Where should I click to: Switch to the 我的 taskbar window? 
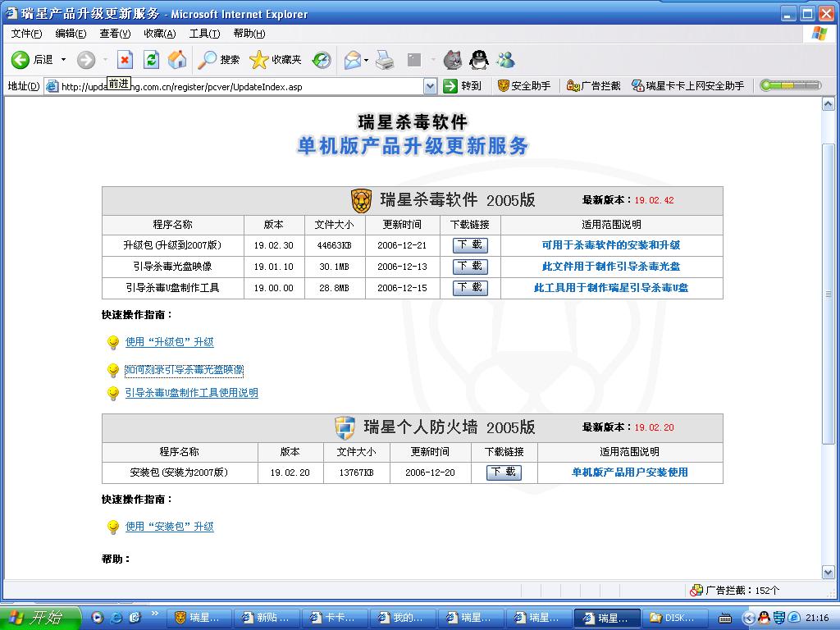[402, 618]
